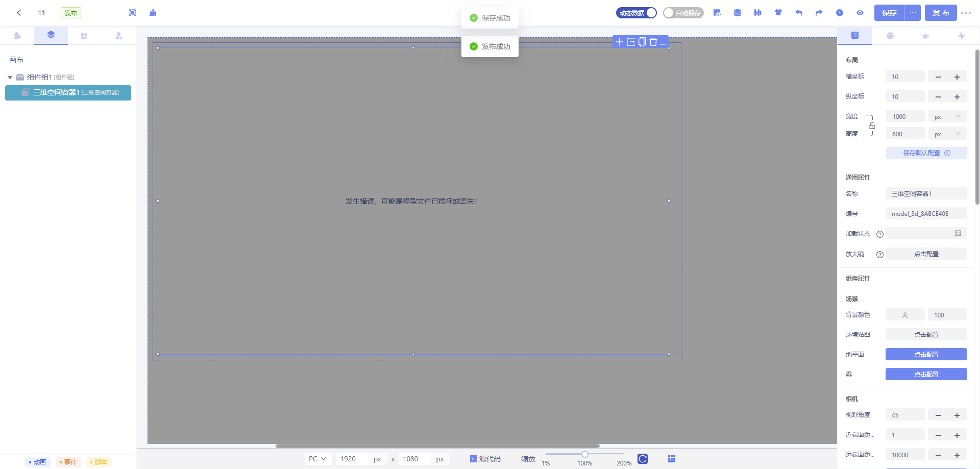Click the 保存默认配置 button
Screen dimensions: 980x469
click(x=926, y=153)
